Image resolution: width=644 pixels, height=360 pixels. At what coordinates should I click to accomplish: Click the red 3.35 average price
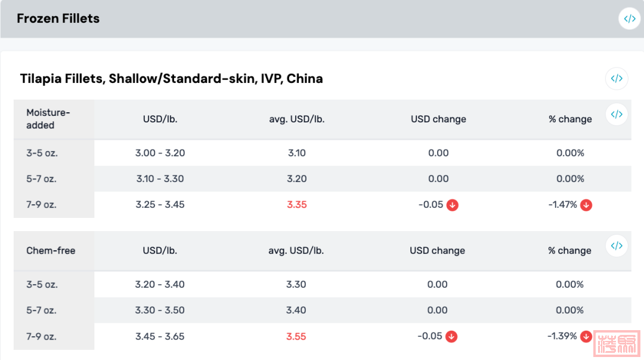click(x=296, y=205)
